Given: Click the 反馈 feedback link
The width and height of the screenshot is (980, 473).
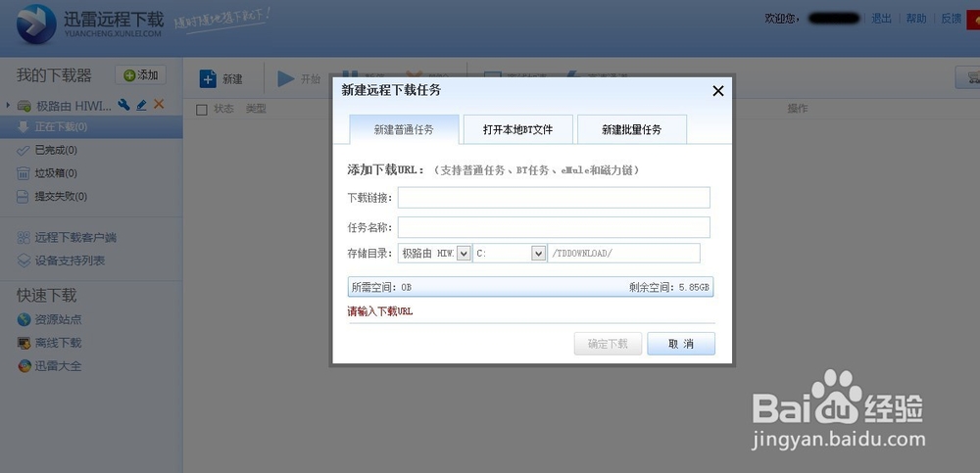Looking at the screenshot, I should coord(952,19).
